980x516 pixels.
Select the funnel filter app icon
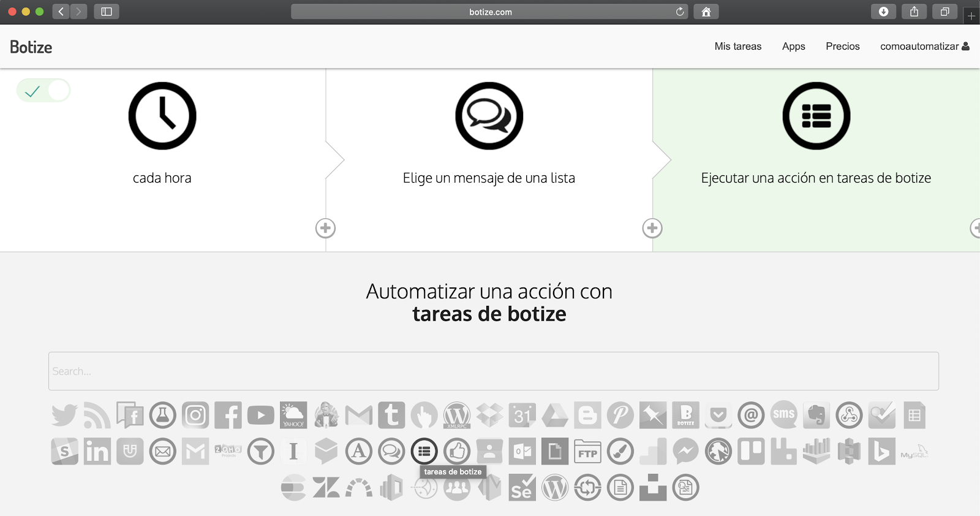pos(261,452)
